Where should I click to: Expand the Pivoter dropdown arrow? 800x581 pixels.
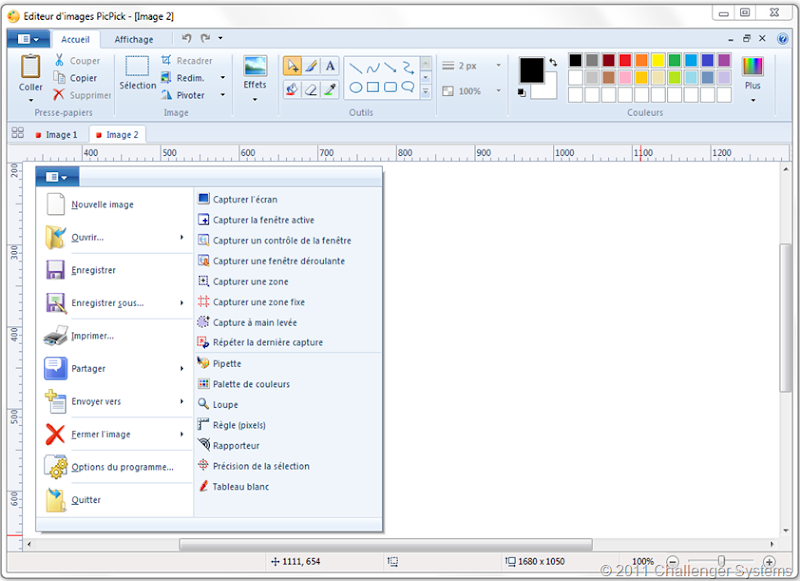click(223, 95)
